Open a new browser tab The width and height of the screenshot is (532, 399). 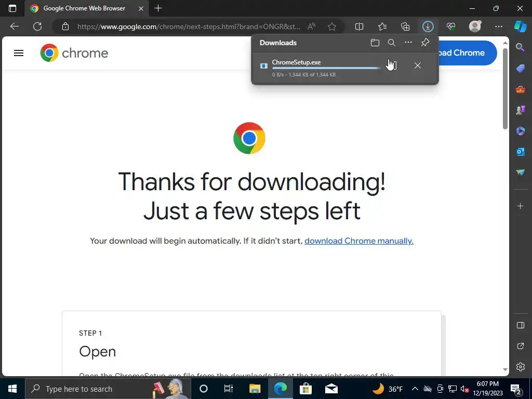point(158,8)
